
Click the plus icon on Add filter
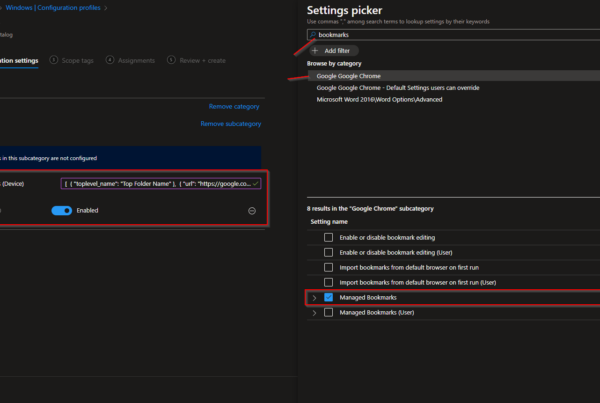tap(317, 50)
